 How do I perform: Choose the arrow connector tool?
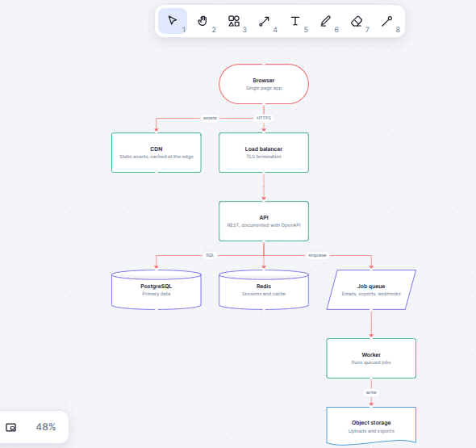coord(265,21)
